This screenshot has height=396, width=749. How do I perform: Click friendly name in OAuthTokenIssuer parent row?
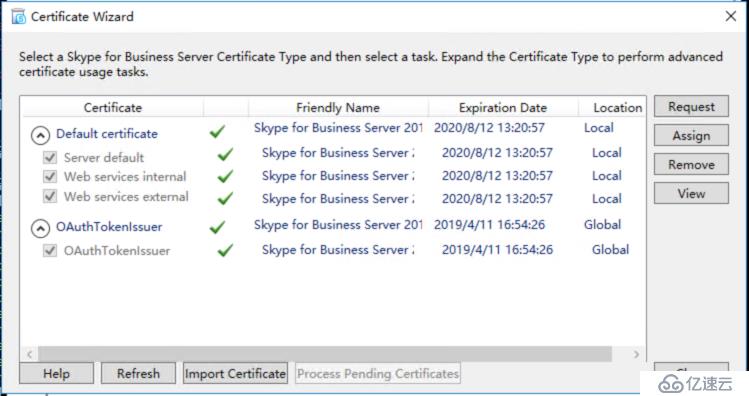[338, 225]
